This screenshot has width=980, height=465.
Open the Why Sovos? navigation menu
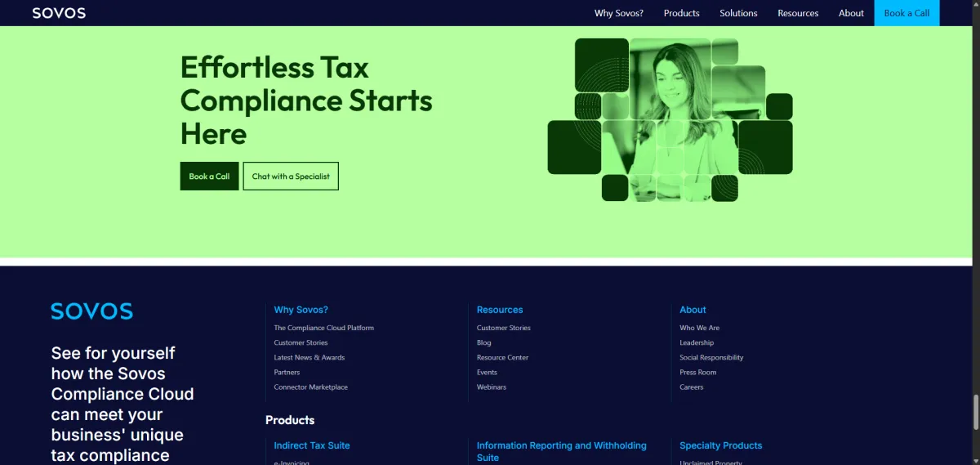tap(619, 13)
